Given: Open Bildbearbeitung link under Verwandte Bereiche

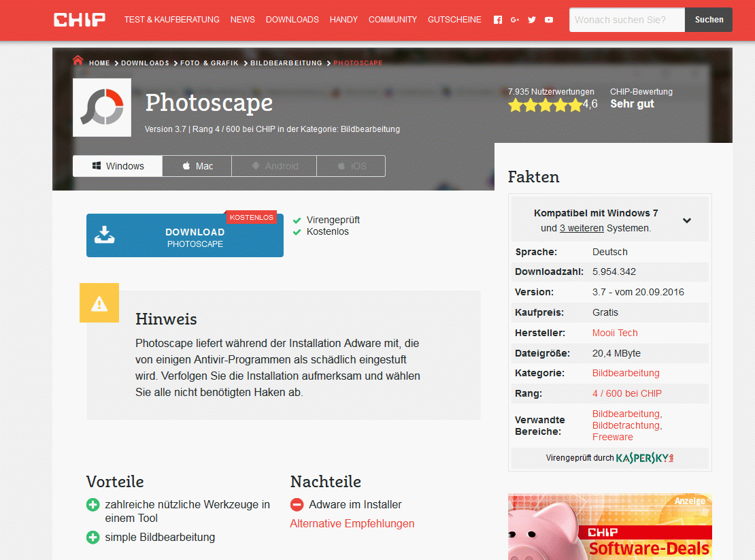Looking at the screenshot, I should point(627,414).
